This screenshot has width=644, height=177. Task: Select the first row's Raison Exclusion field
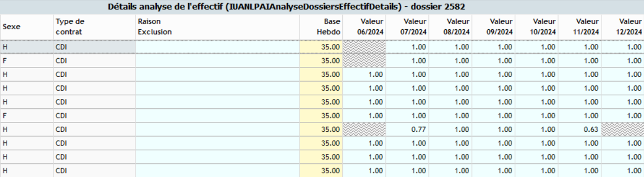point(218,47)
